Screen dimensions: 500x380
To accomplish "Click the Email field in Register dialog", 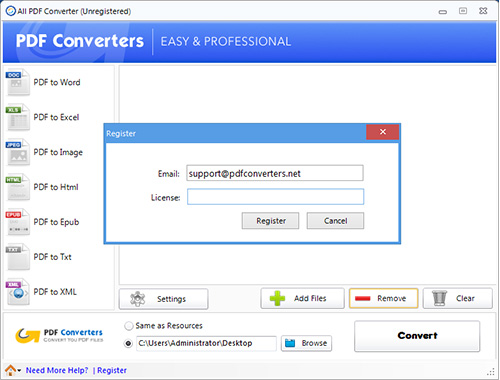I will (275, 173).
